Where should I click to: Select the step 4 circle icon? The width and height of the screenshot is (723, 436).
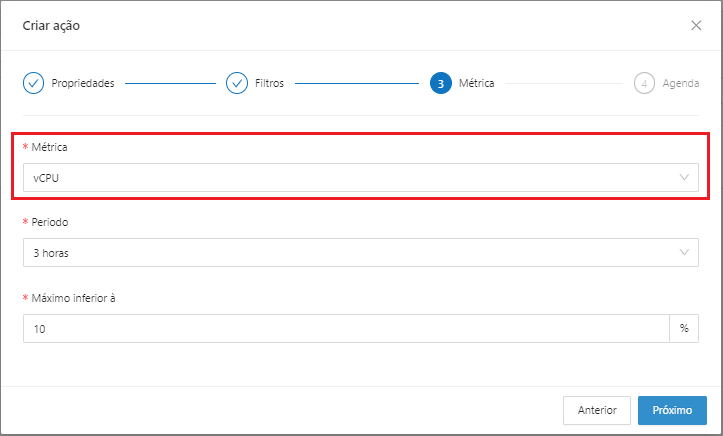pyautogui.click(x=644, y=83)
